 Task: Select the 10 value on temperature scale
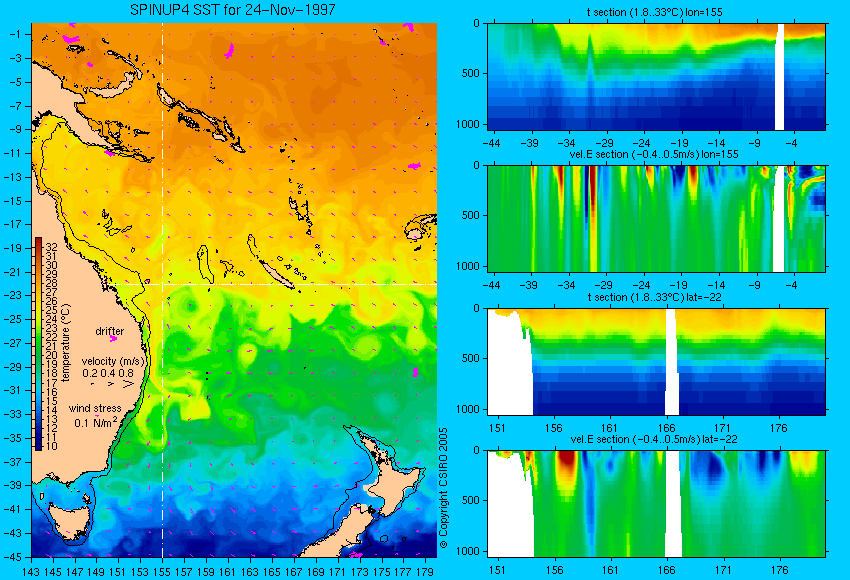tap(51, 446)
